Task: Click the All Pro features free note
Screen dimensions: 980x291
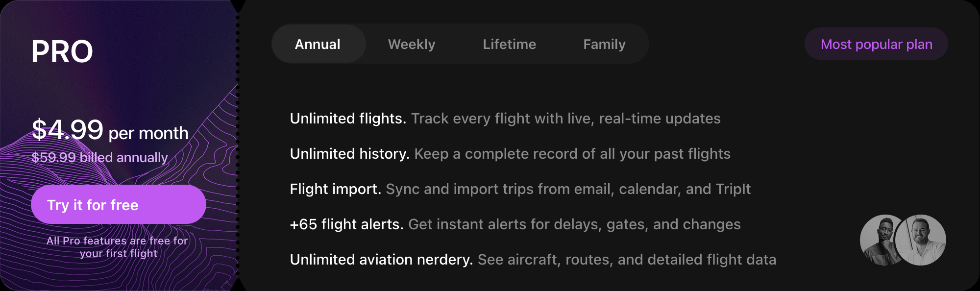Action: 118,247
